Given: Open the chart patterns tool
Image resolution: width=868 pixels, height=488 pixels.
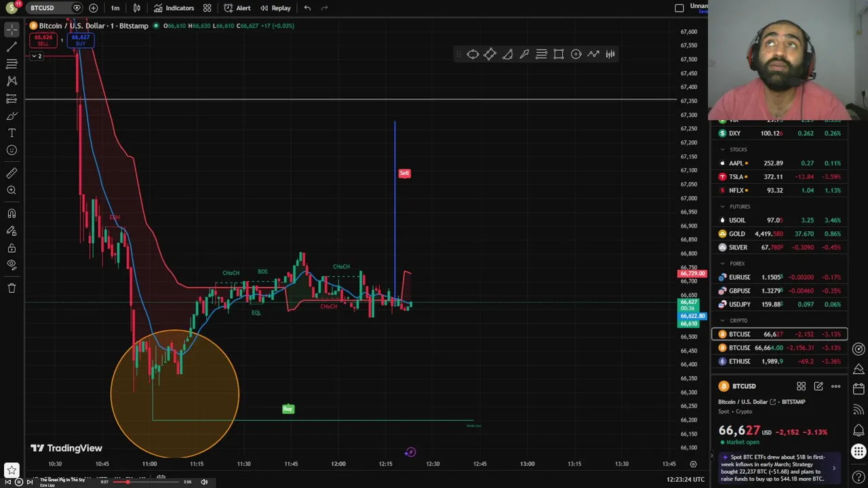Looking at the screenshot, I should click(12, 81).
